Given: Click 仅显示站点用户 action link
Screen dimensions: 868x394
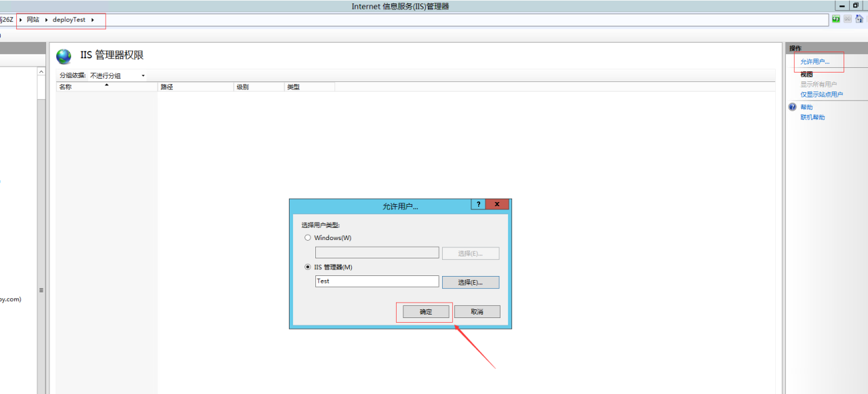Looking at the screenshot, I should (822, 94).
